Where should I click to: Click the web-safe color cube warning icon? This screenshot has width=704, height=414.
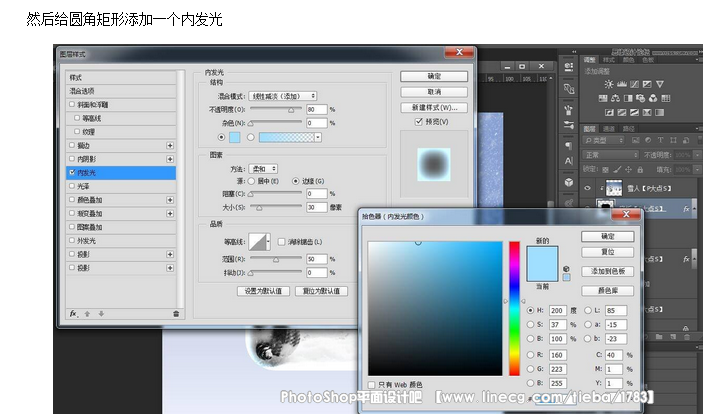click(566, 269)
